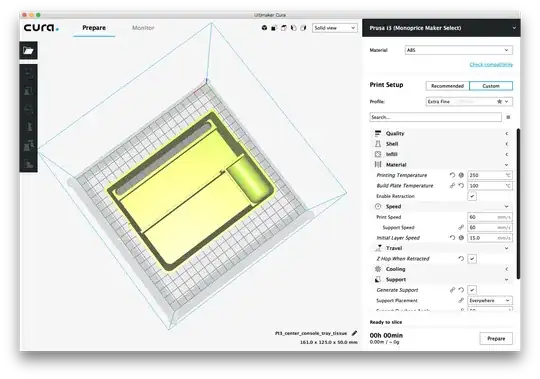The image size is (540, 379).
Task: Select the Scale tool in left toolbar
Action: click(29, 91)
